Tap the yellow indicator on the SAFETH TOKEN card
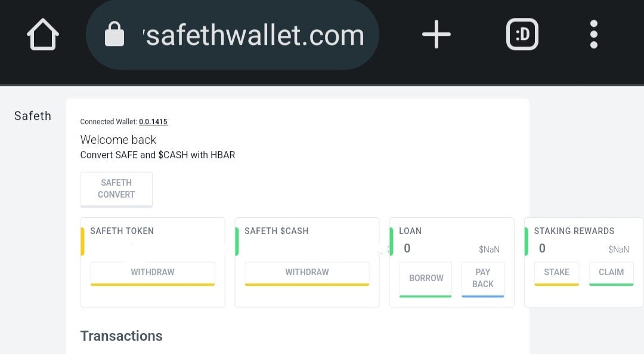644x354 pixels. click(x=82, y=242)
